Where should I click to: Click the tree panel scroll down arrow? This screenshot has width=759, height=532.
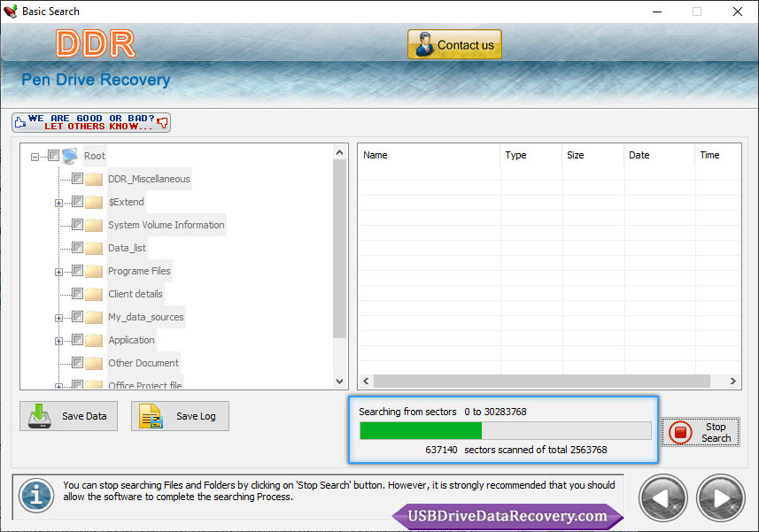pos(340,382)
